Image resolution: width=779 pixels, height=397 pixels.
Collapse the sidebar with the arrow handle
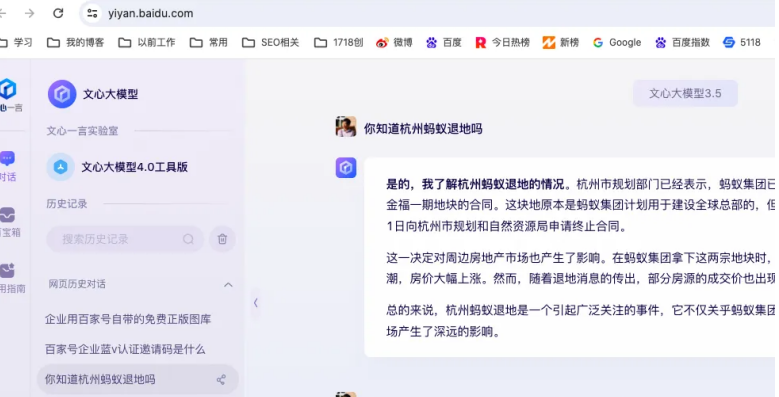coord(255,303)
